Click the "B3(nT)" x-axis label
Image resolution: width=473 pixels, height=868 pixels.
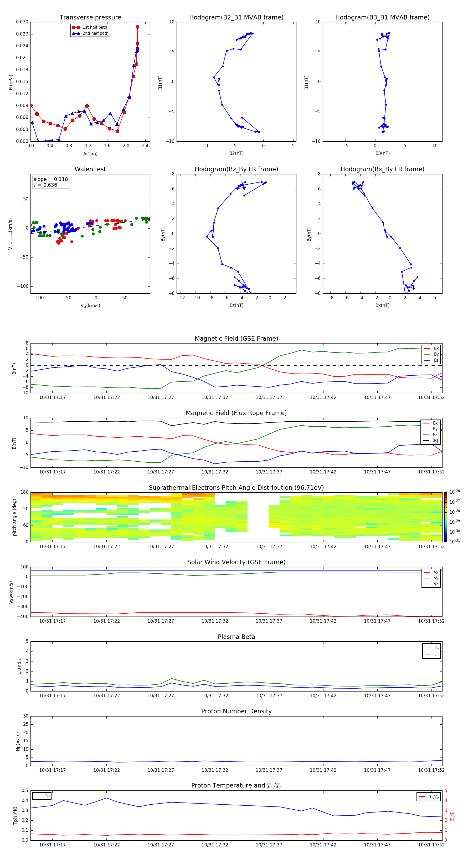pyautogui.click(x=382, y=153)
